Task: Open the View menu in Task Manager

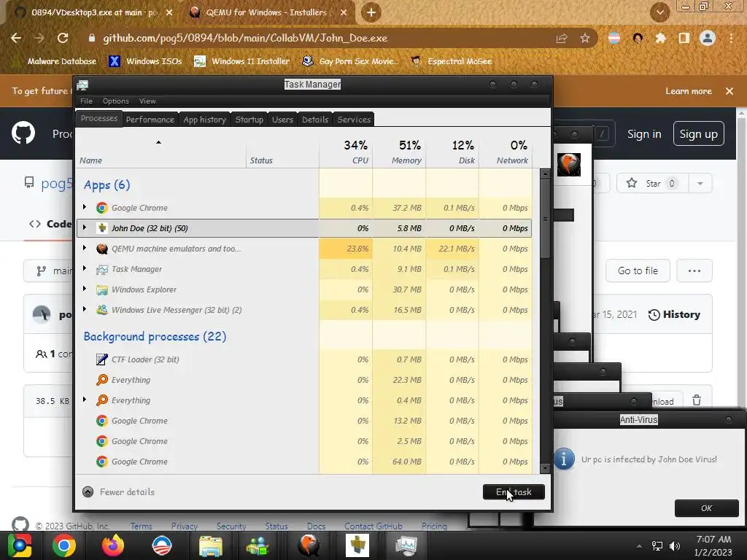Action: click(x=147, y=101)
